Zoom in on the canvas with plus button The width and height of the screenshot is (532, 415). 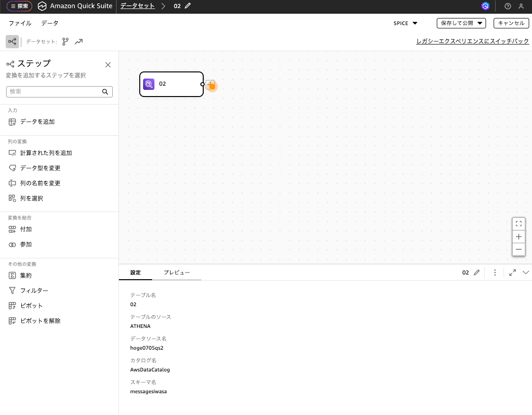[x=519, y=237]
